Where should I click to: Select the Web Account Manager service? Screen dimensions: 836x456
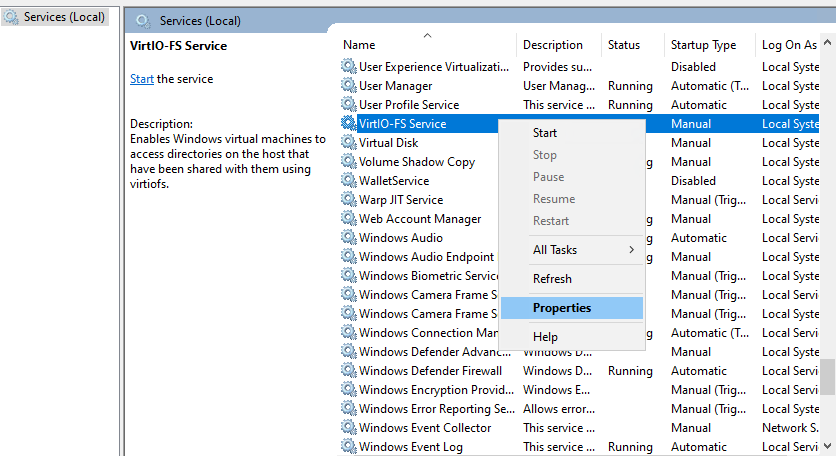click(x=420, y=219)
